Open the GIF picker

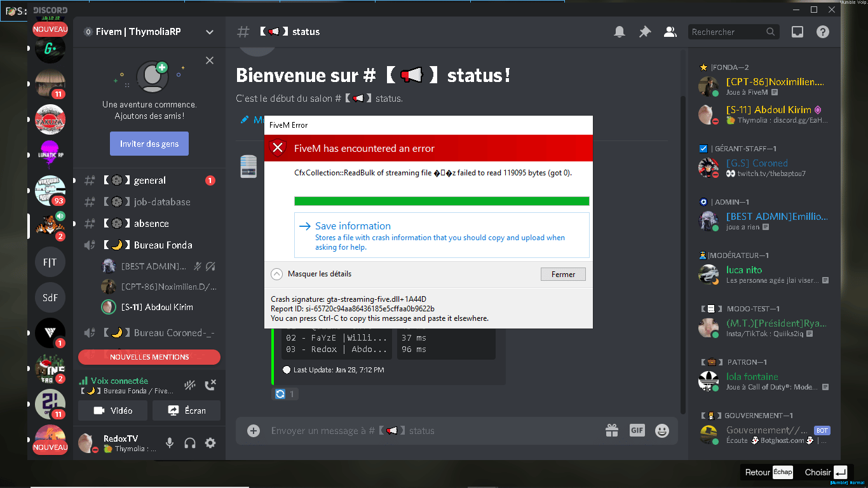637,431
